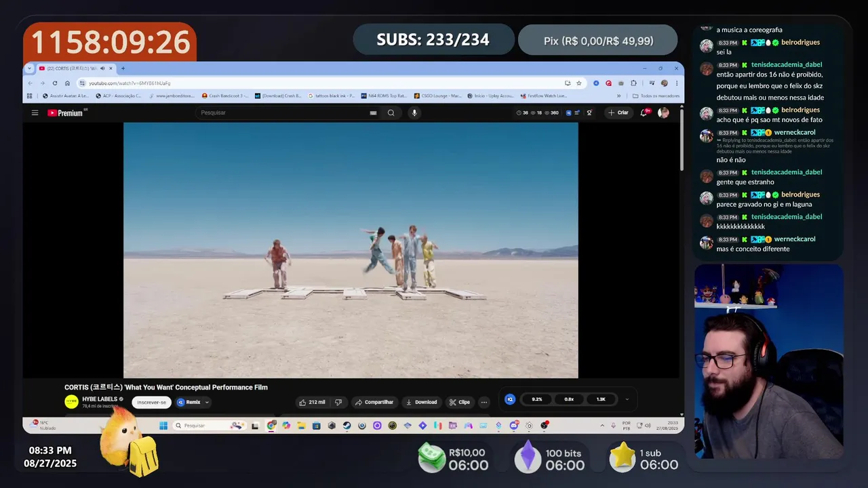868x488 pixels.
Task: Open the CSGO Lounge bookmark
Action: click(437, 96)
